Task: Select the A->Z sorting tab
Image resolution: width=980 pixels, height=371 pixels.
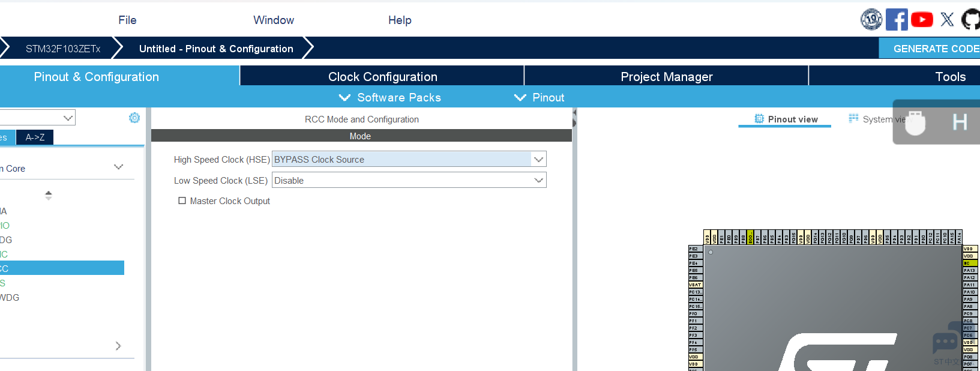Action: (35, 137)
